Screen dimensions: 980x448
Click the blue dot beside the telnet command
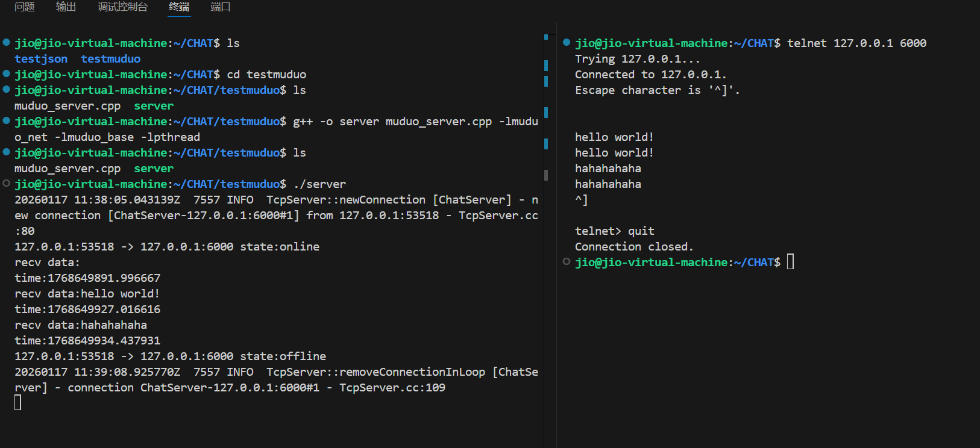567,42
